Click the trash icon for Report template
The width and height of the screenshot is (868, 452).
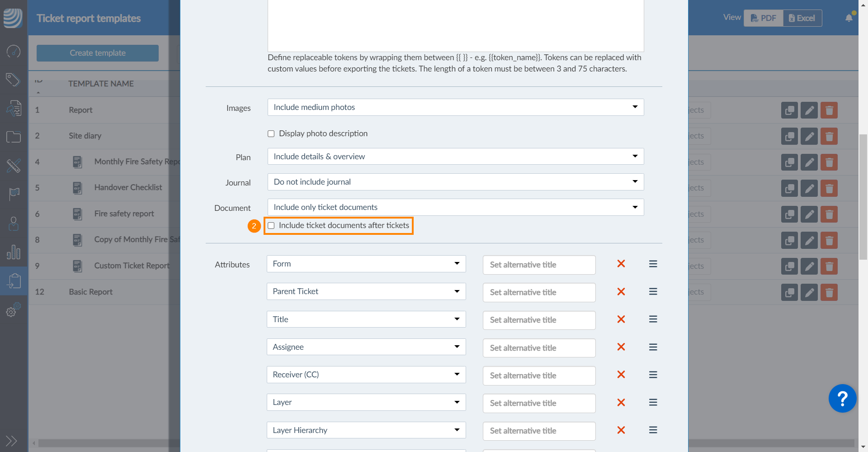(829, 110)
